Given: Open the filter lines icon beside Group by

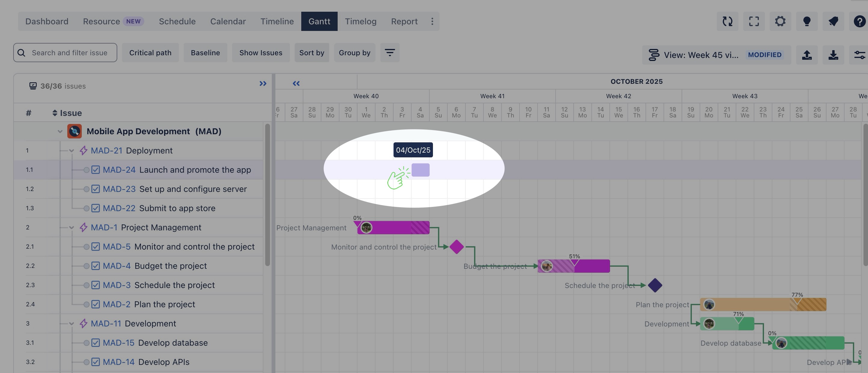Looking at the screenshot, I should (390, 53).
